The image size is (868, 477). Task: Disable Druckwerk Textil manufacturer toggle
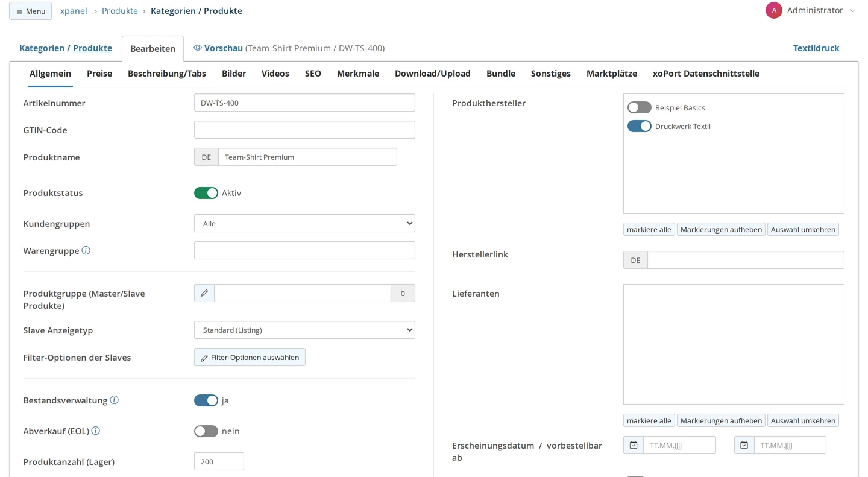640,126
